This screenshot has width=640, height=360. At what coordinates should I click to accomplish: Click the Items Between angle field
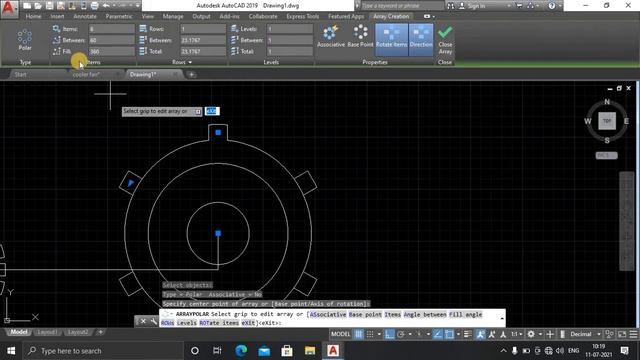tap(111, 40)
